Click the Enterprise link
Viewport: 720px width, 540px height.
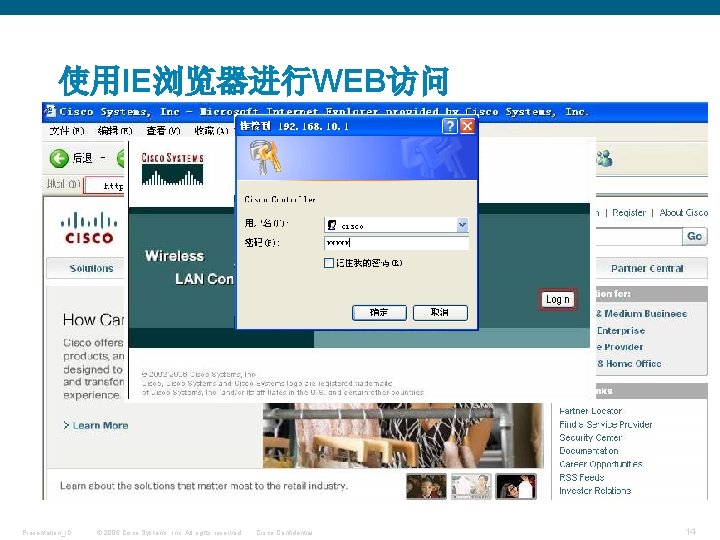click(x=621, y=331)
